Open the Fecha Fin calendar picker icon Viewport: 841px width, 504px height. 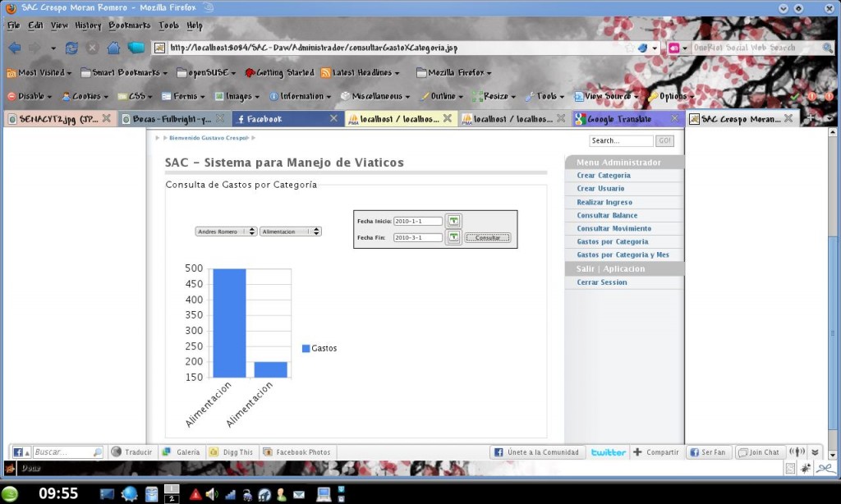coord(453,237)
